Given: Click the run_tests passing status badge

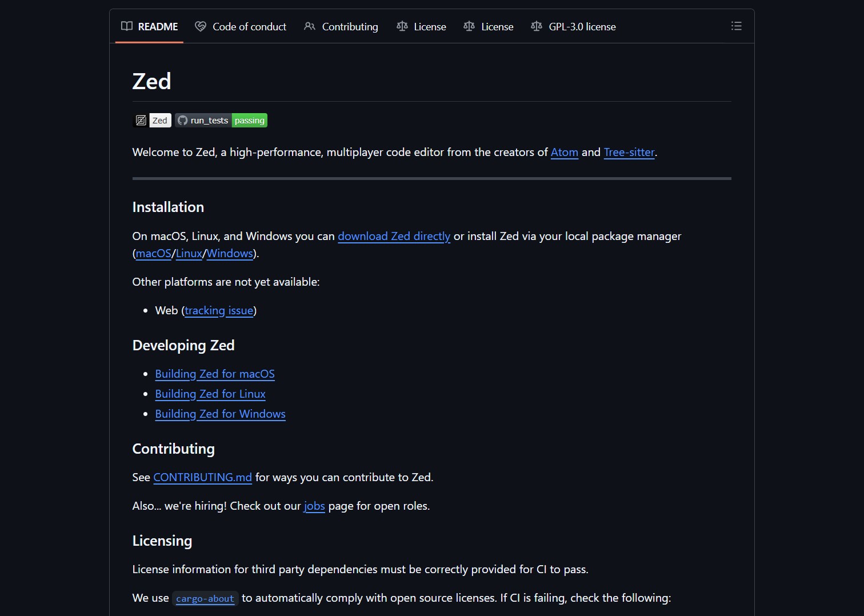Looking at the screenshot, I should (x=221, y=121).
